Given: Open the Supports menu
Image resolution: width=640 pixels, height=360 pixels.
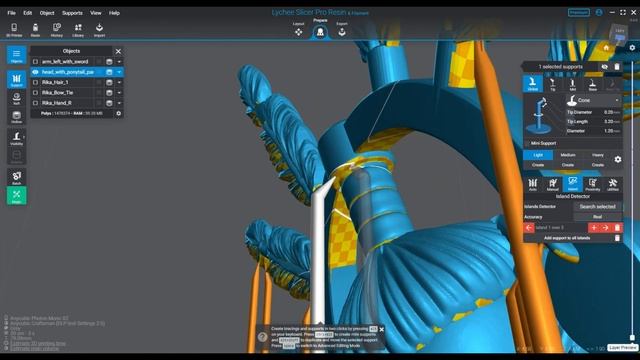Looking at the screenshot, I should [x=72, y=13].
